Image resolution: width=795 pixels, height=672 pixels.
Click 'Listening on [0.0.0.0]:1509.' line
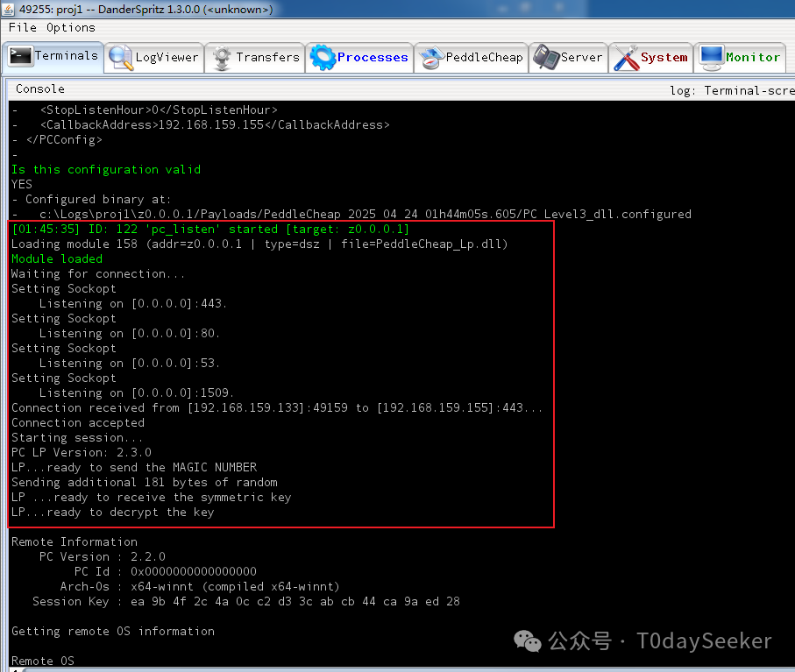(x=137, y=393)
